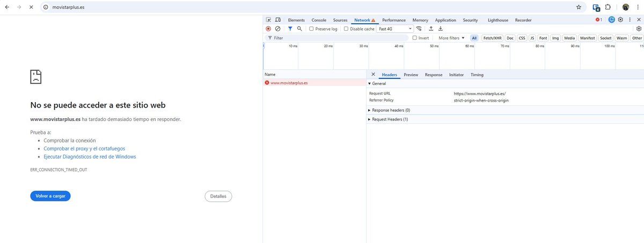
Task: Filter requests by JS type
Action: [x=532, y=38]
